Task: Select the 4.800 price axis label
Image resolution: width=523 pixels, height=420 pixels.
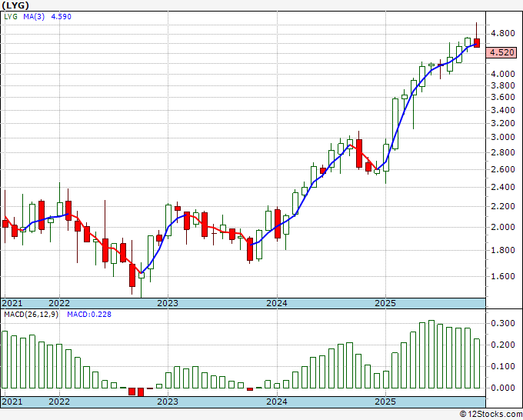Action: coord(503,33)
